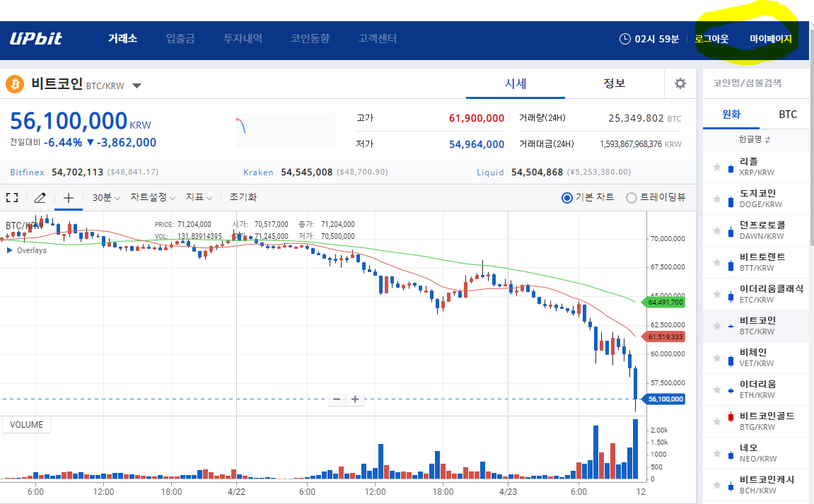The height and width of the screenshot is (504, 814).
Task: Open the settings gear icon
Action: 680,83
